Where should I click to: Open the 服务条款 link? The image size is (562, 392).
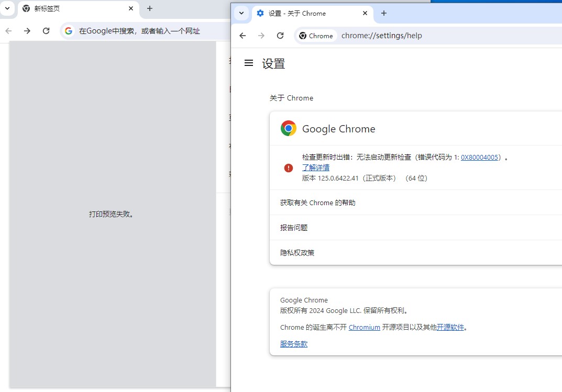click(294, 344)
